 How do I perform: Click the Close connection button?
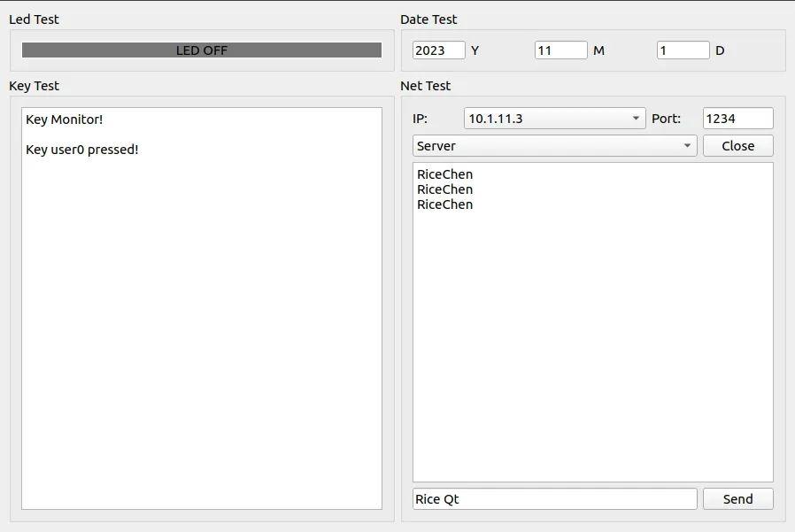pyautogui.click(x=737, y=145)
